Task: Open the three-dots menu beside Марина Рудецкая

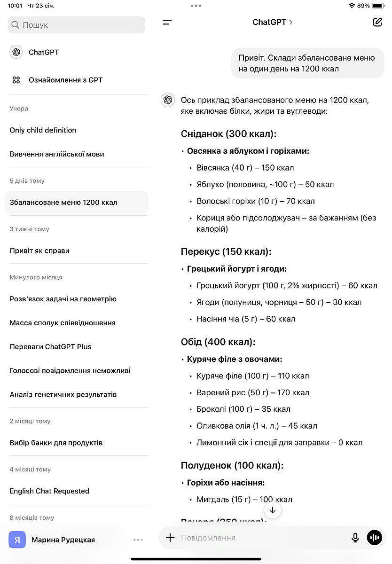Action: pyautogui.click(x=138, y=540)
